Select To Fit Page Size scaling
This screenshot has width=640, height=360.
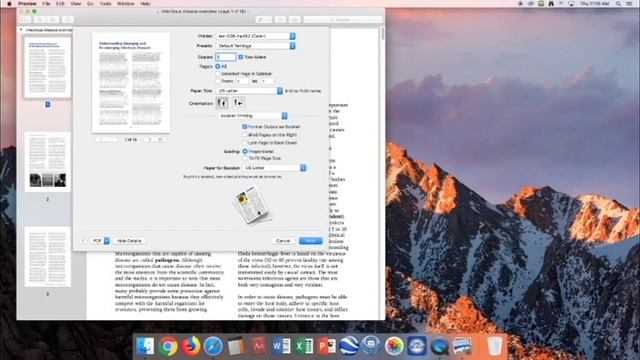pyautogui.click(x=245, y=158)
